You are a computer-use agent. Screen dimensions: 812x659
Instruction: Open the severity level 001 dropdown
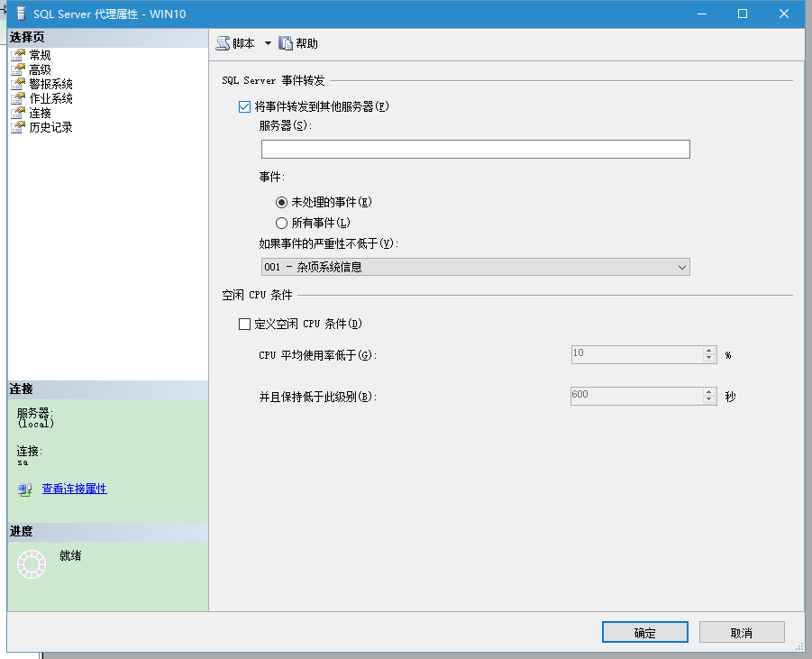pyautogui.click(x=475, y=267)
